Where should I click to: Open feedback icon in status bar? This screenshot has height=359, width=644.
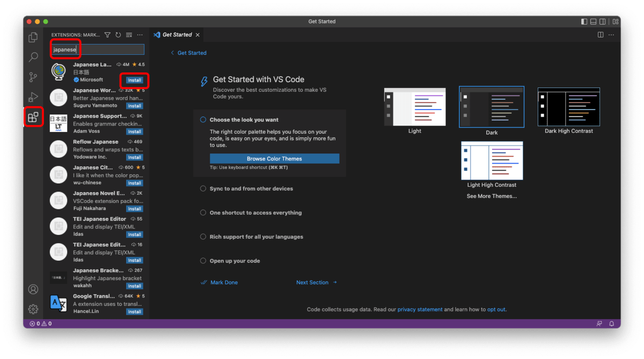599,324
